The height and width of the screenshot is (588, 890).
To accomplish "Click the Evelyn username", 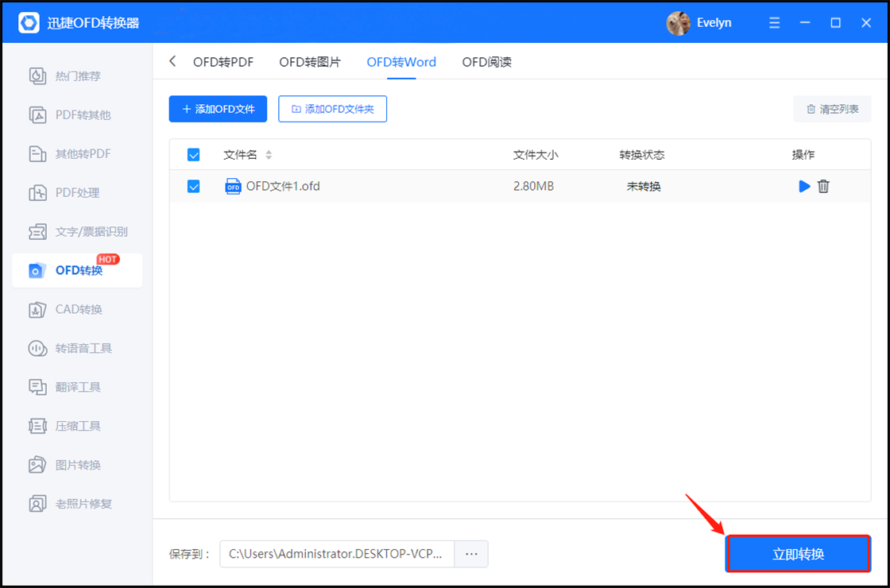I will [x=714, y=23].
